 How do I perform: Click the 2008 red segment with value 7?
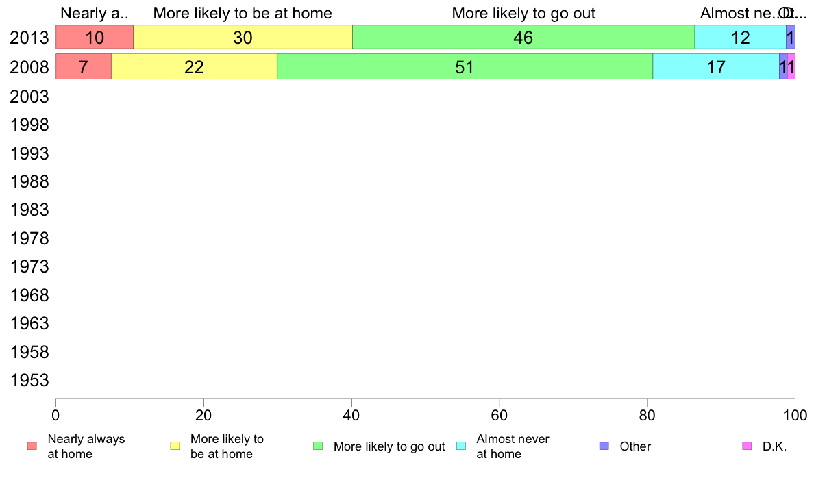click(84, 66)
